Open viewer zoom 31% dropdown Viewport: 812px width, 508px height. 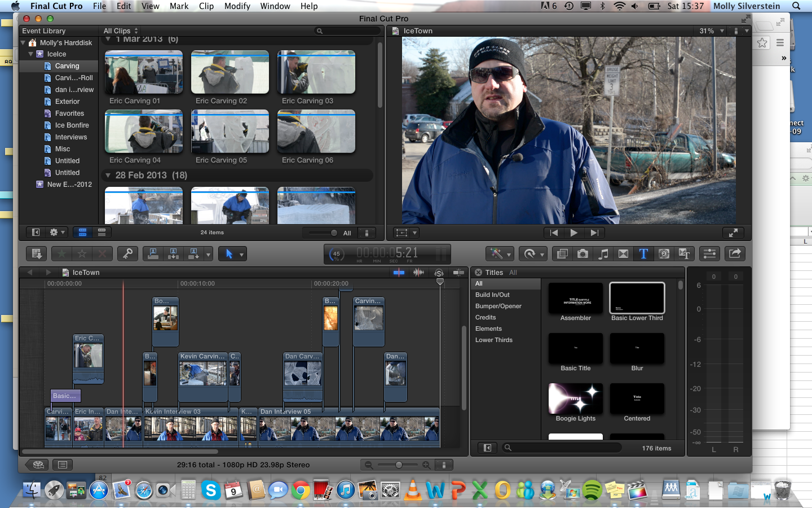[x=712, y=31]
